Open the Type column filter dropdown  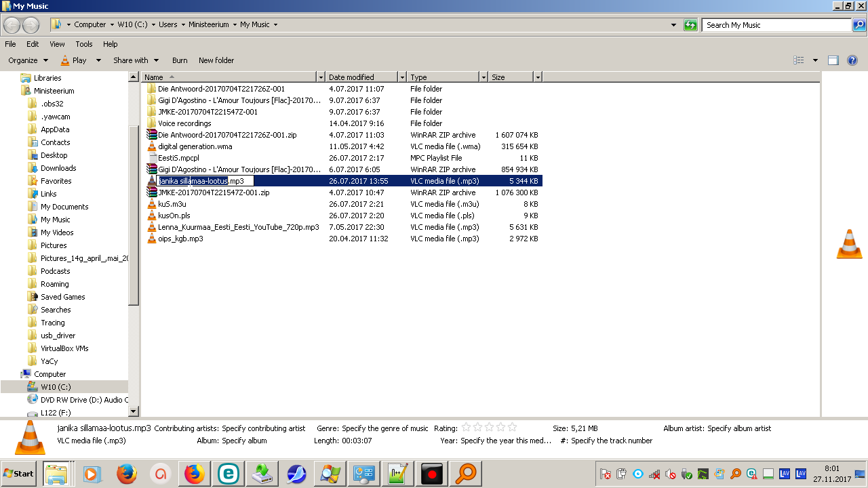coord(484,77)
